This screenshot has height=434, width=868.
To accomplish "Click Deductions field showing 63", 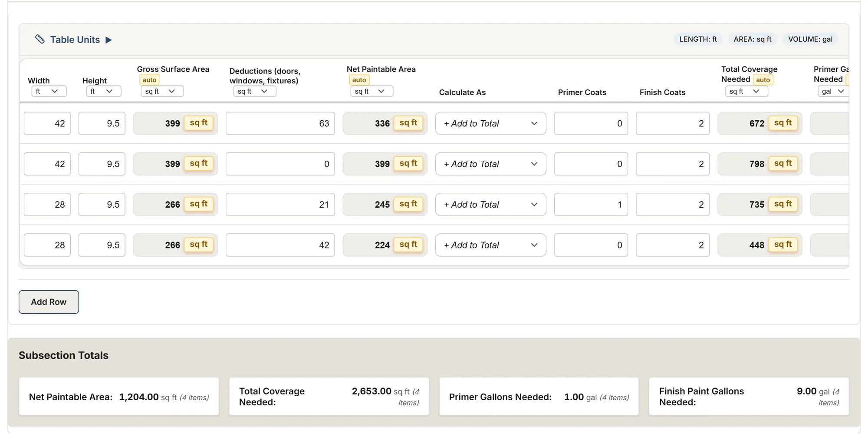I will click(x=280, y=123).
